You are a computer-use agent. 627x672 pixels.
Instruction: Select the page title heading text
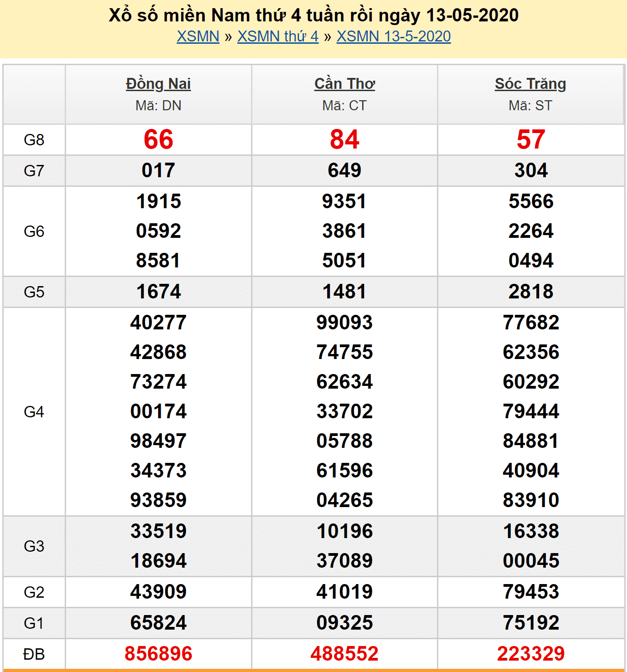point(313,15)
